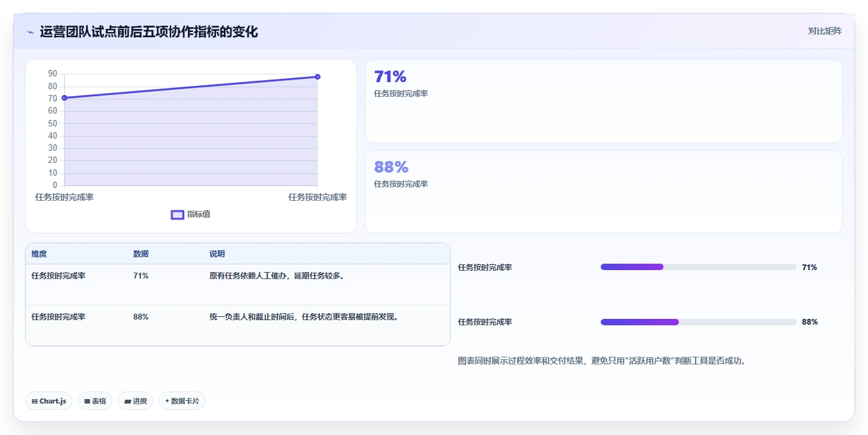Image resolution: width=868 pixels, height=435 pixels.
Task: Click the large 71% figure in the data card
Action: pos(390,77)
